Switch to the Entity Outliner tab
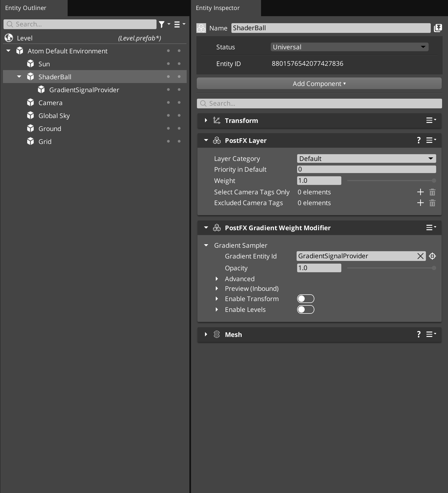The image size is (448, 493). (x=26, y=8)
